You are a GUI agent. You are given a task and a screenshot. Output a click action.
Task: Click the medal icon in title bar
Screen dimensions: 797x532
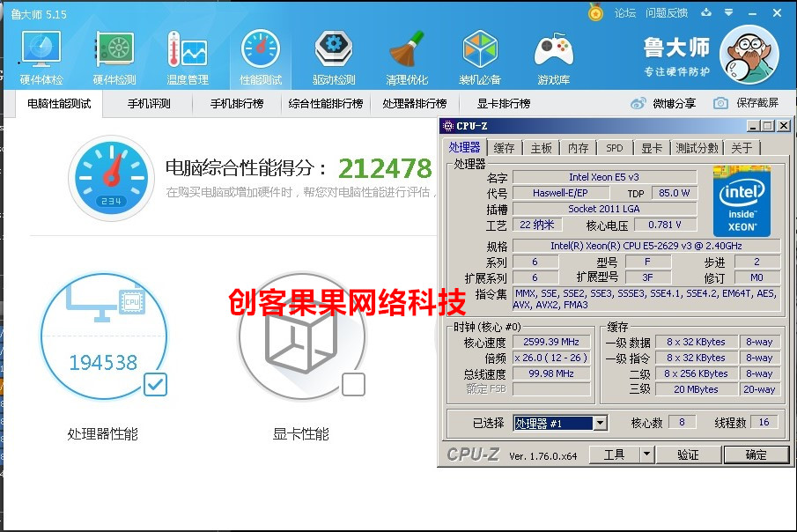[595, 12]
